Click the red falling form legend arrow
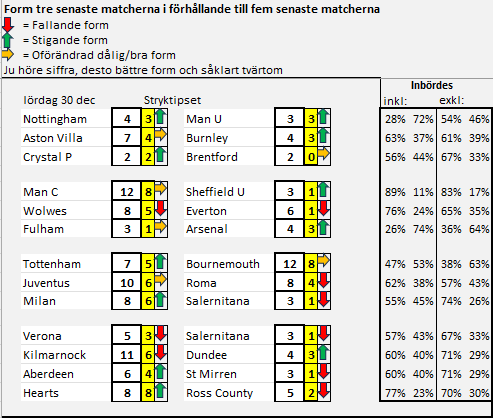Viewport: 493px width, 418px height. (8, 25)
